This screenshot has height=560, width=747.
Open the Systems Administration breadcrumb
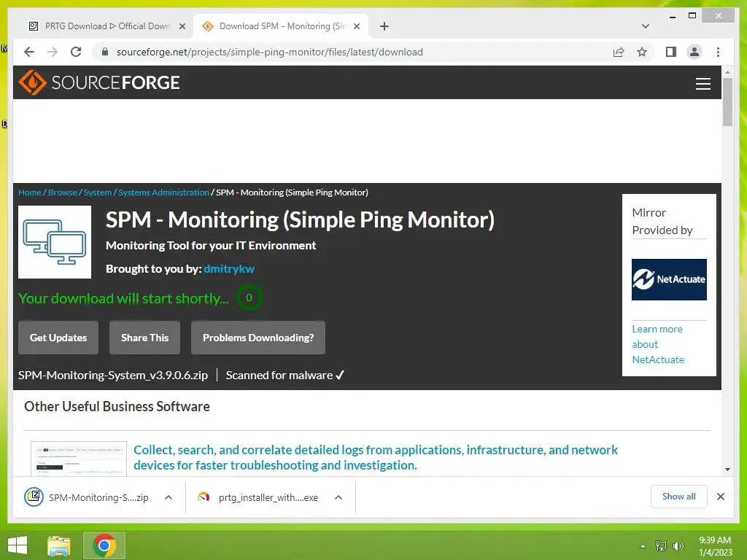click(x=163, y=192)
